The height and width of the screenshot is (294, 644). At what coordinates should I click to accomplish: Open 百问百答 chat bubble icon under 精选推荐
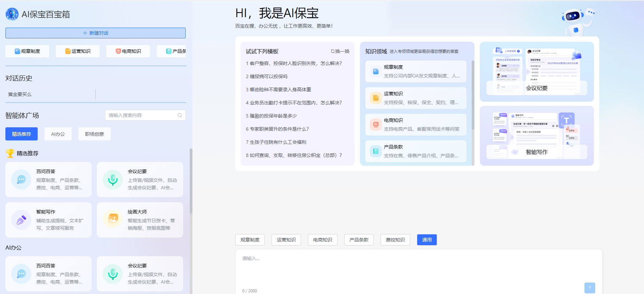click(21, 179)
